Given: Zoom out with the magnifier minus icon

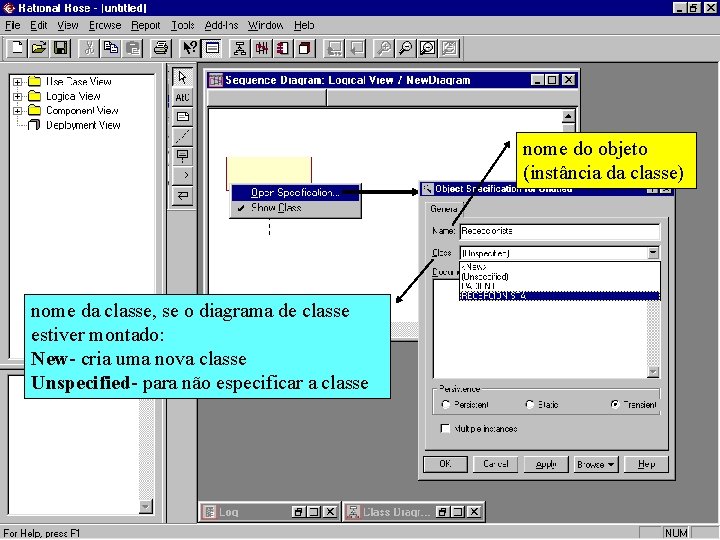Looking at the screenshot, I should click(405, 48).
